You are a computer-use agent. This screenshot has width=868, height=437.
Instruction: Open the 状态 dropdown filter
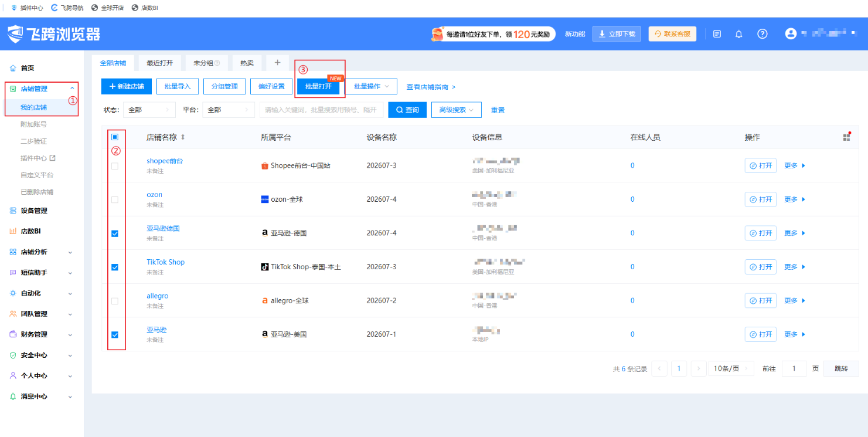(x=149, y=110)
